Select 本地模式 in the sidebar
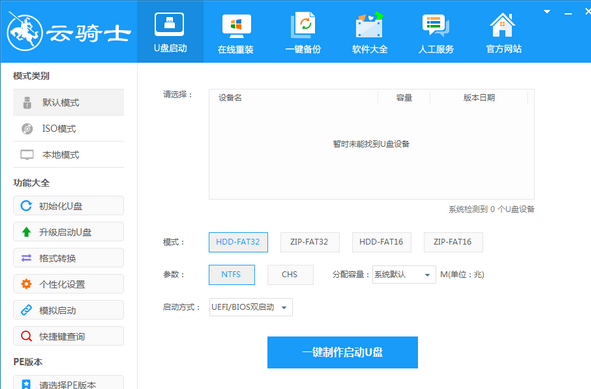The height and width of the screenshot is (389, 591). click(x=69, y=155)
